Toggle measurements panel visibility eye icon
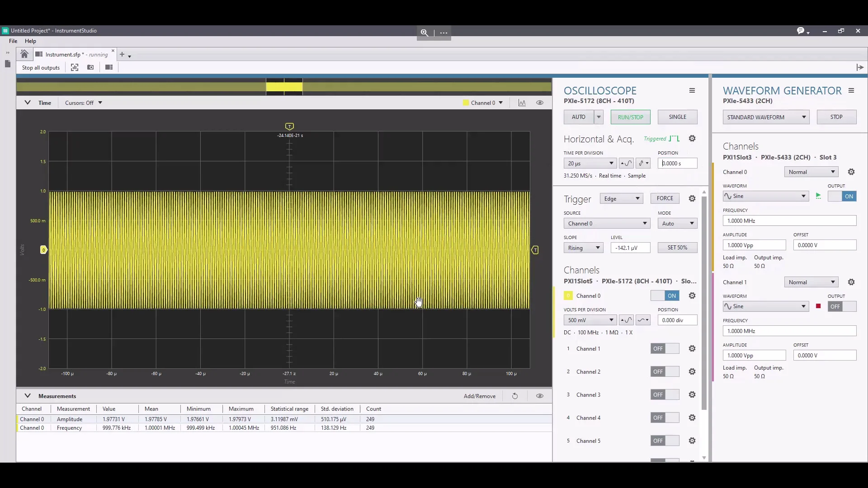The width and height of the screenshot is (868, 488). tap(540, 396)
